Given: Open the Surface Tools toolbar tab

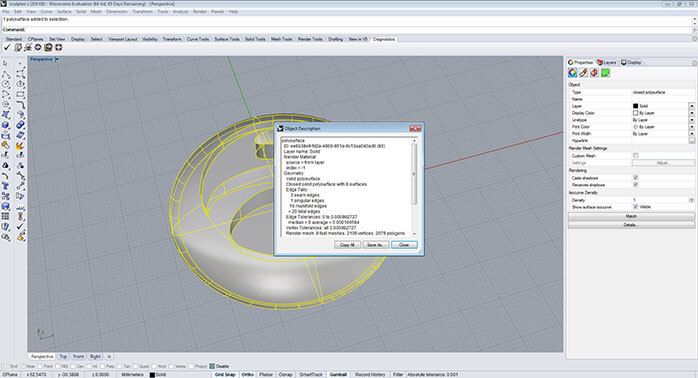Looking at the screenshot, I should [227, 39].
